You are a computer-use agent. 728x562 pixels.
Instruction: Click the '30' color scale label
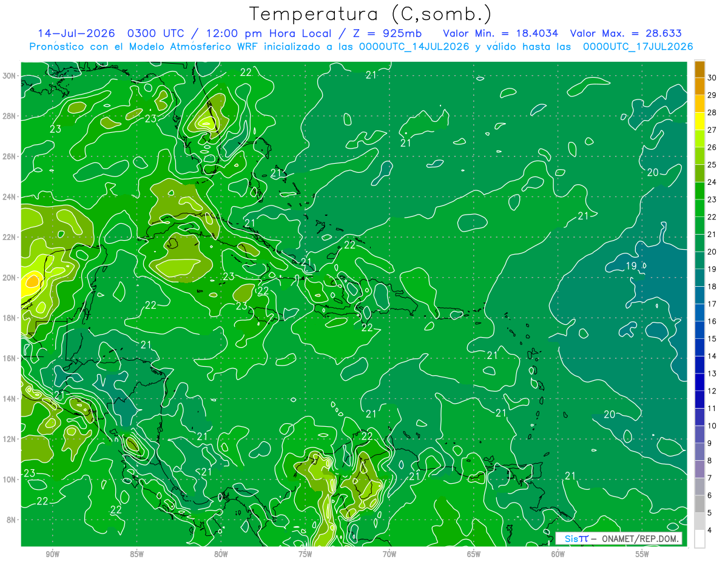712,78
